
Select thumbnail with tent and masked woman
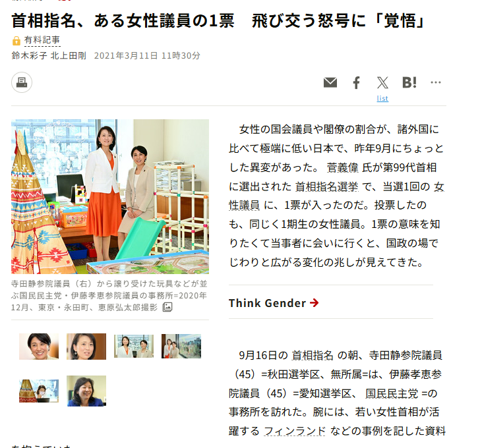(x=39, y=391)
